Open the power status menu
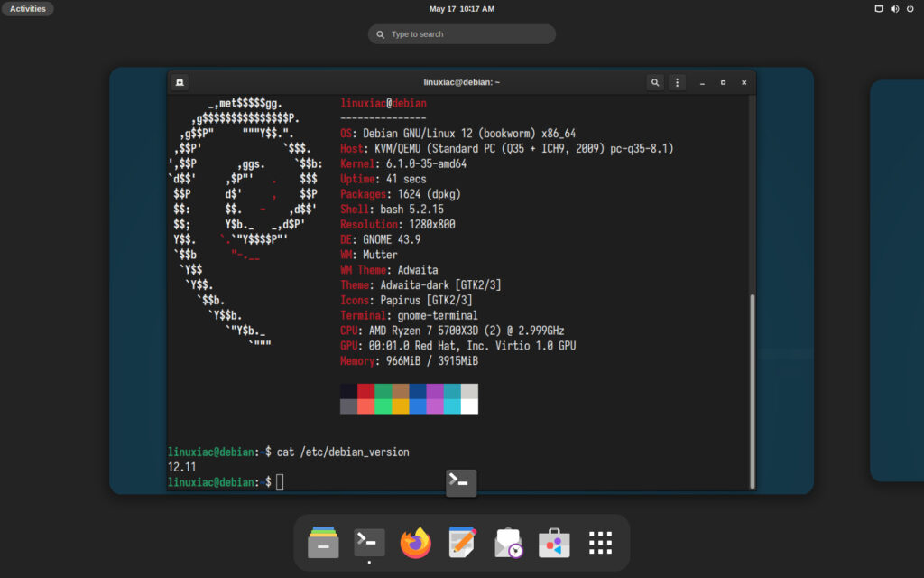The width and height of the screenshot is (924, 578). tap(910, 8)
